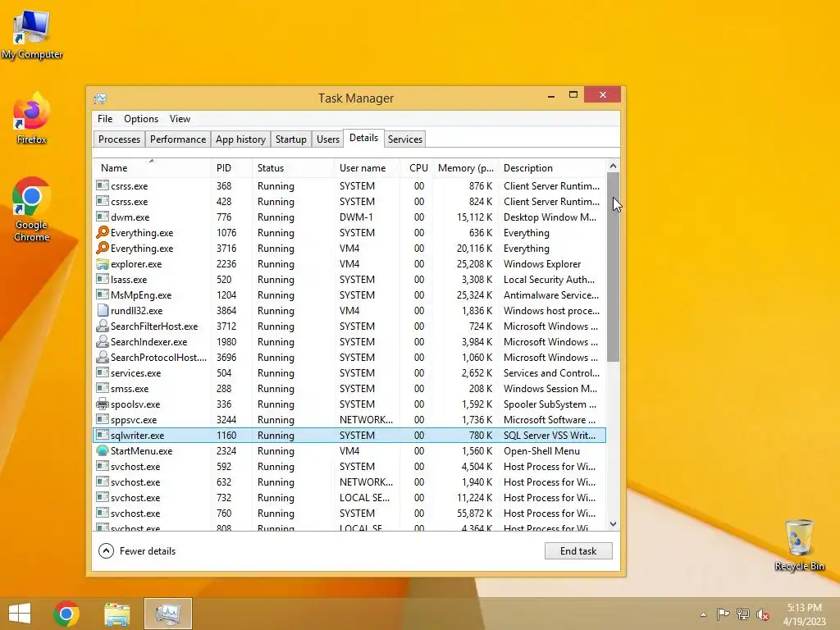Click the SearchProtocolHost process icon
This screenshot has height=630, width=840.
103,357
